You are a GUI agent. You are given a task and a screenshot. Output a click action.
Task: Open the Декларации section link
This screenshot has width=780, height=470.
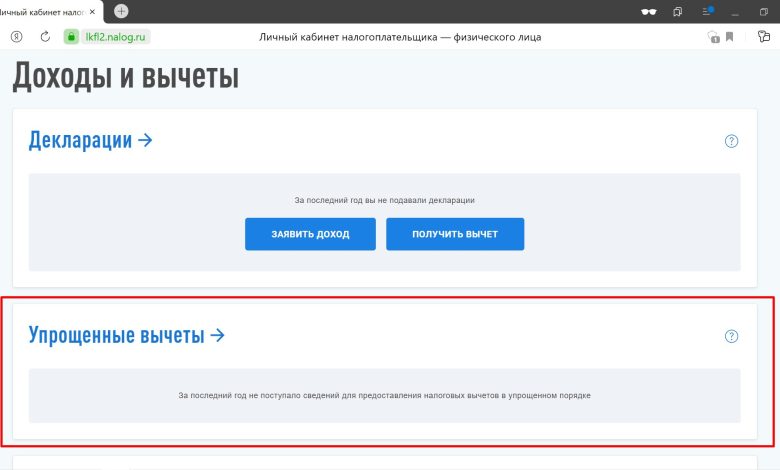point(90,140)
